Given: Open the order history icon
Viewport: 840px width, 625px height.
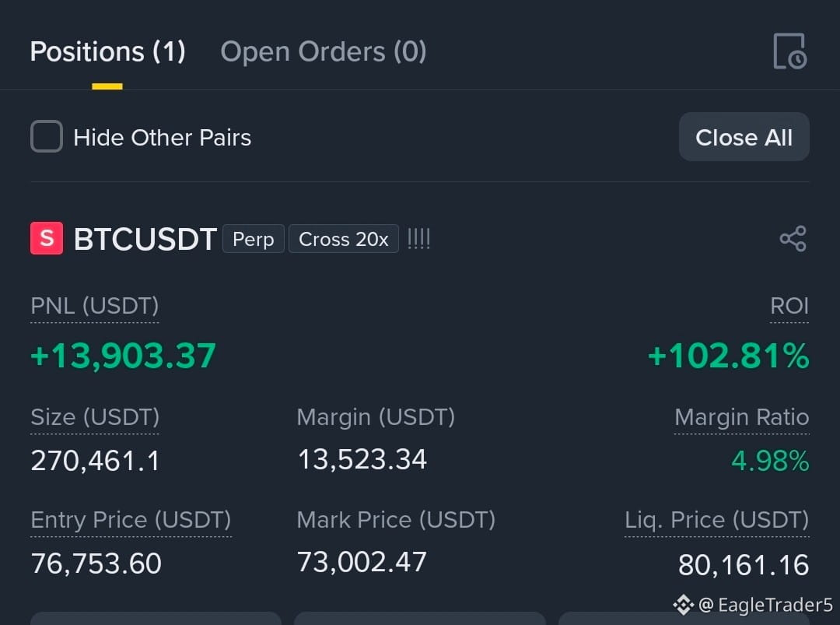Looking at the screenshot, I should click(x=790, y=51).
